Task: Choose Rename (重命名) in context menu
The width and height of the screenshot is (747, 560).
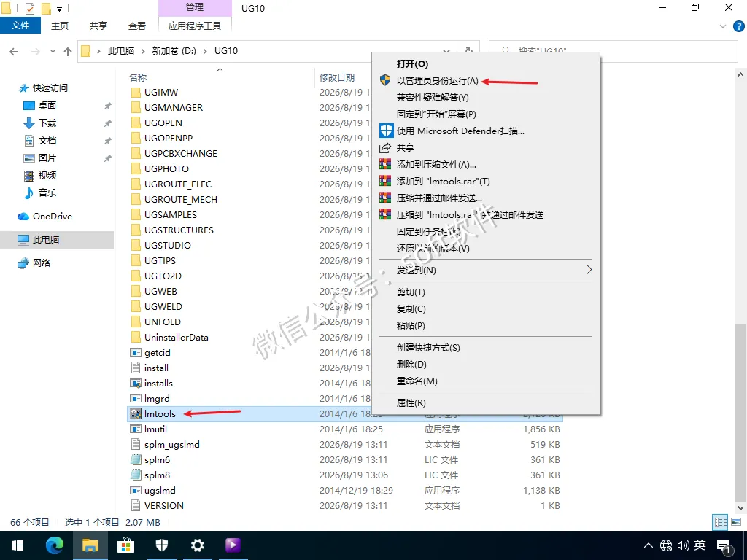Action: (417, 381)
